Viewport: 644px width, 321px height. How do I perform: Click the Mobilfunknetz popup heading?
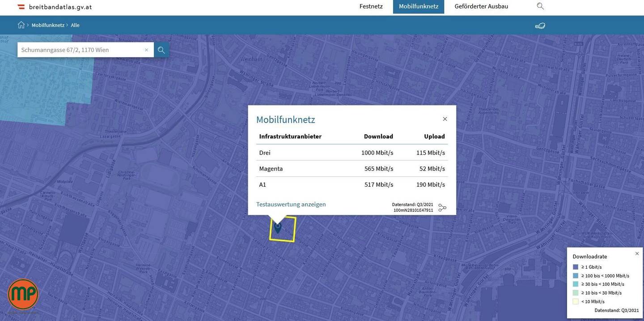point(286,120)
